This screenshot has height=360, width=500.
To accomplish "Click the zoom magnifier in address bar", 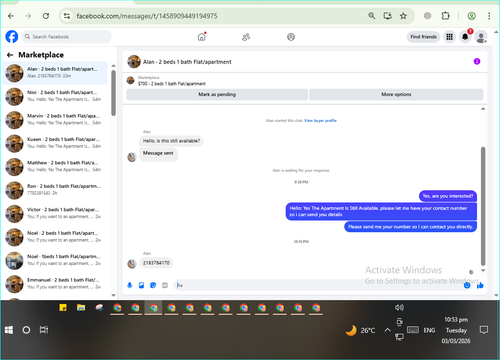I will click(372, 16).
